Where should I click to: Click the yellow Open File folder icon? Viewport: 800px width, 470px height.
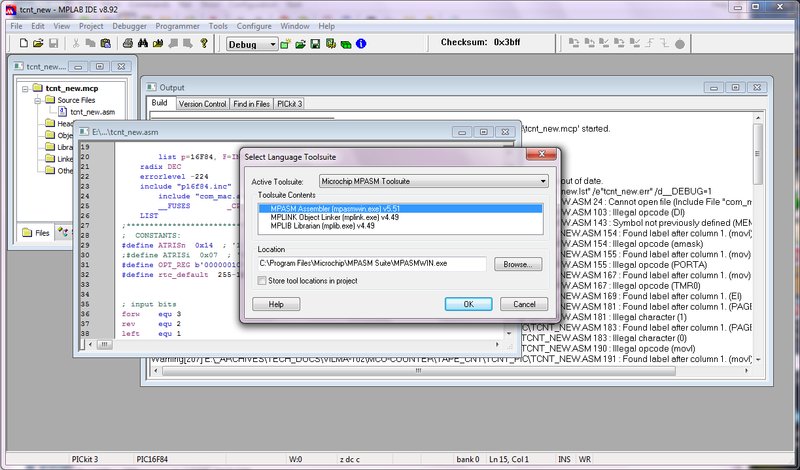pos(38,43)
